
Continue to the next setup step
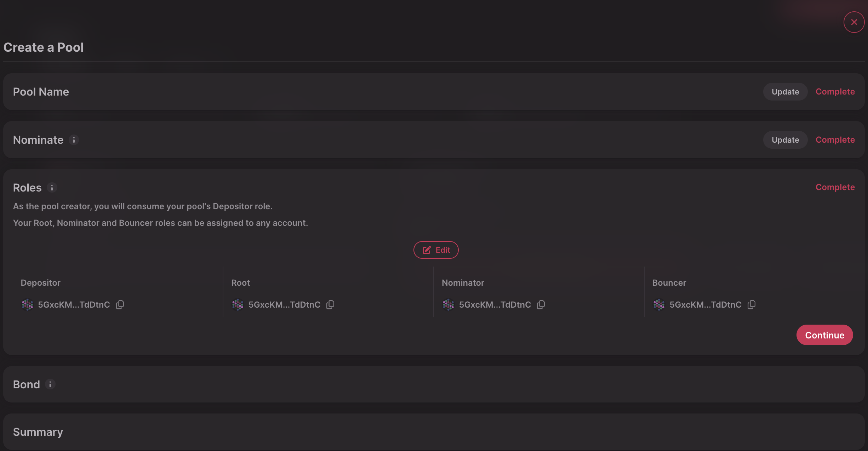pyautogui.click(x=824, y=335)
